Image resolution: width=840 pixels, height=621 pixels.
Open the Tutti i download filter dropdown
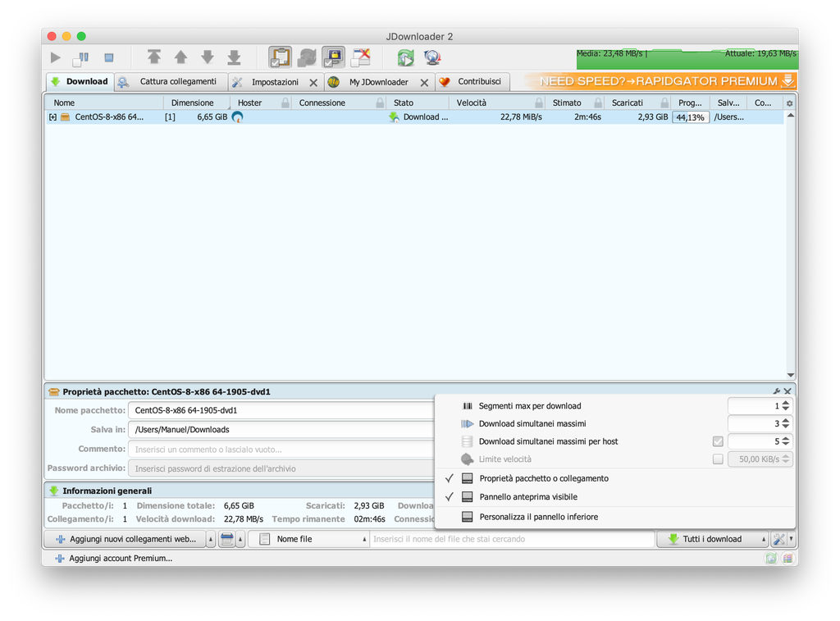tap(713, 539)
